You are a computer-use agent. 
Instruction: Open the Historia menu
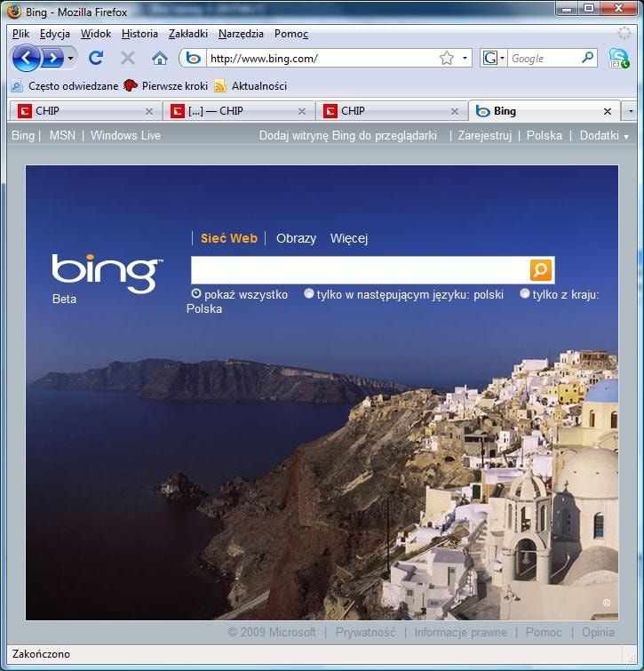[x=139, y=34]
